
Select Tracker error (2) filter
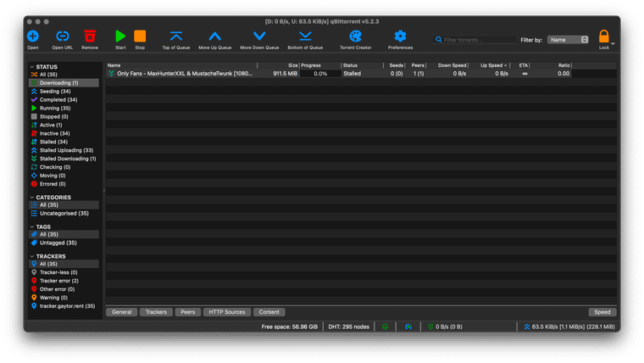tap(64, 281)
